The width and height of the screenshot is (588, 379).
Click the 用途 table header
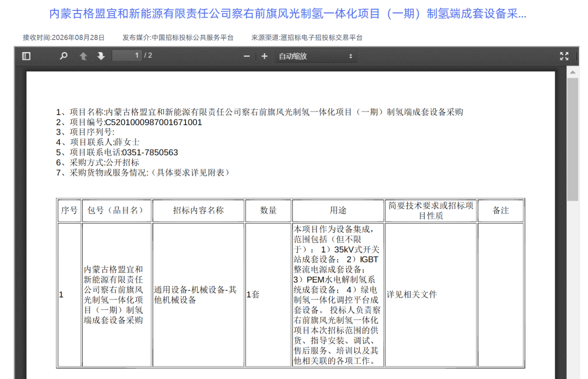[x=338, y=210]
